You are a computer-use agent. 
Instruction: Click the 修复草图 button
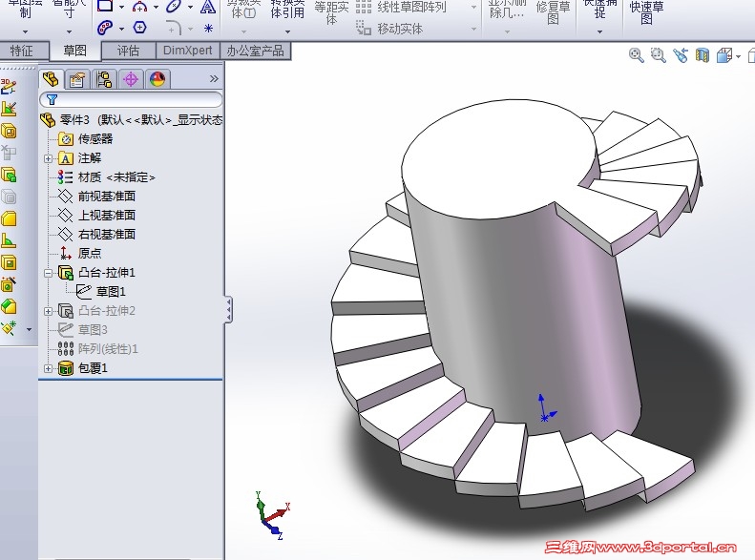coord(553,12)
